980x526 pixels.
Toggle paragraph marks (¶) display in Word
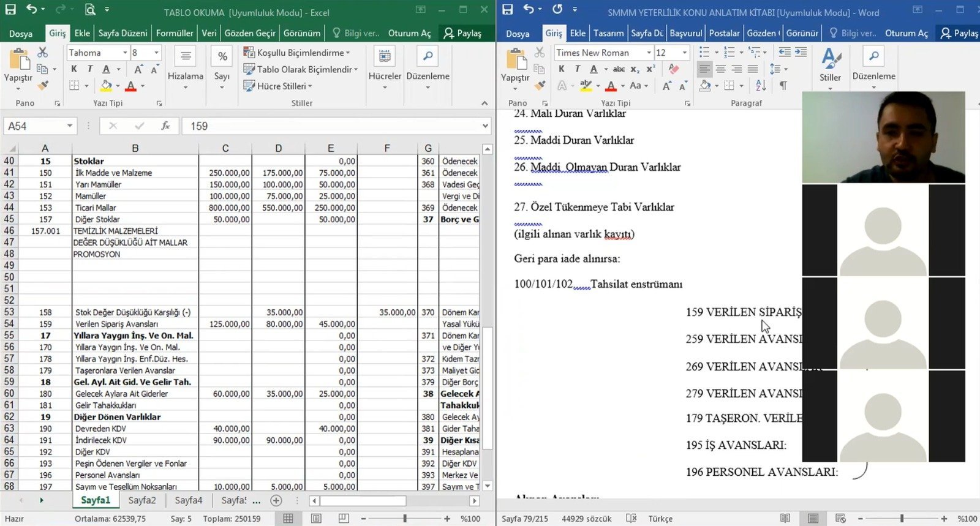tap(783, 86)
